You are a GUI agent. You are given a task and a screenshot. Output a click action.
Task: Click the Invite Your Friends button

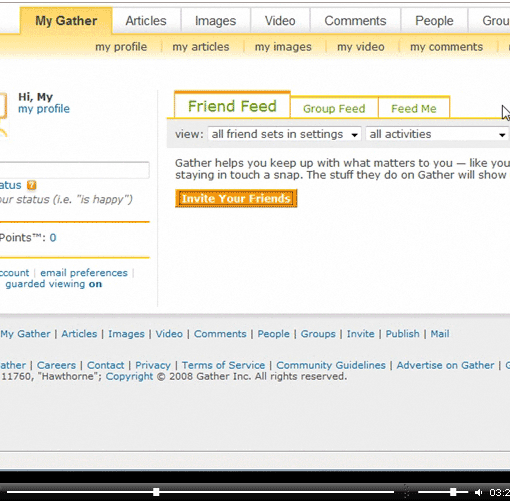(x=236, y=199)
